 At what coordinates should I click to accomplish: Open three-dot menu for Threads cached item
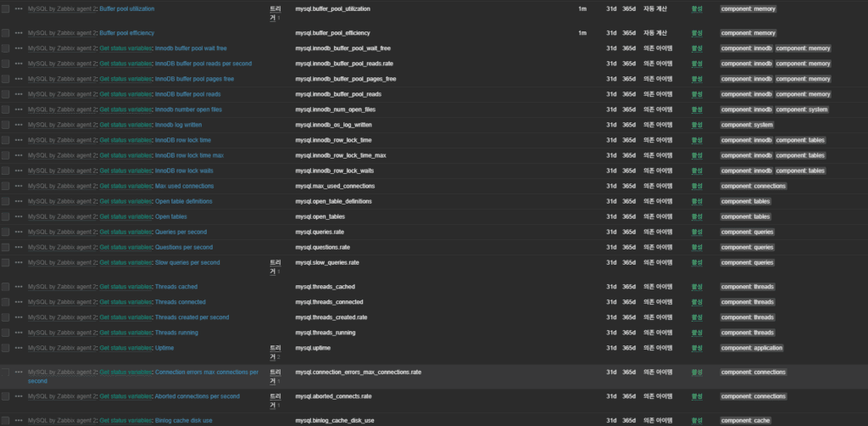[19, 287]
